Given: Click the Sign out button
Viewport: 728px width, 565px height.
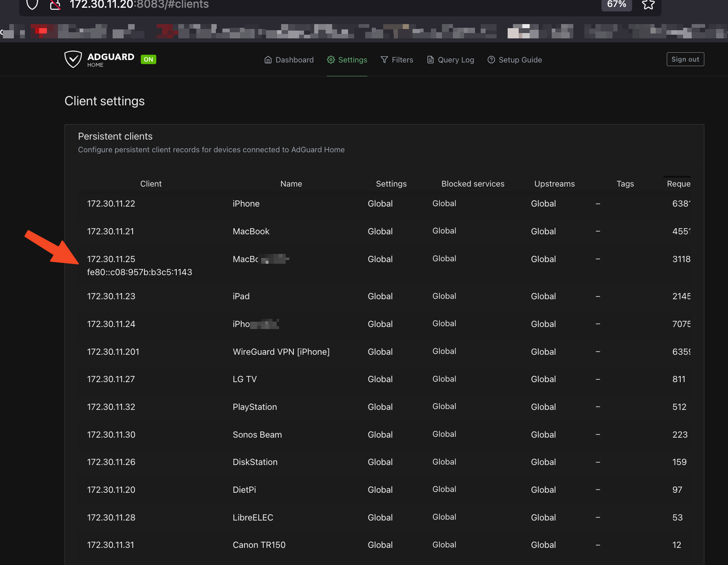Looking at the screenshot, I should point(685,59).
